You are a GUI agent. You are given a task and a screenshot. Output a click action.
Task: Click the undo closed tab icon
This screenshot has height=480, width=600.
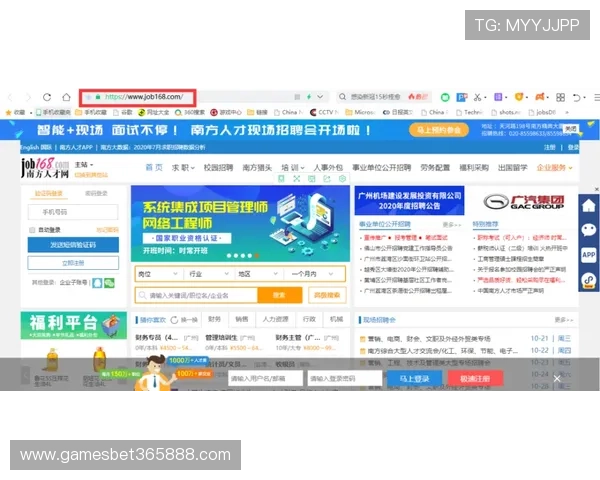click(577, 97)
